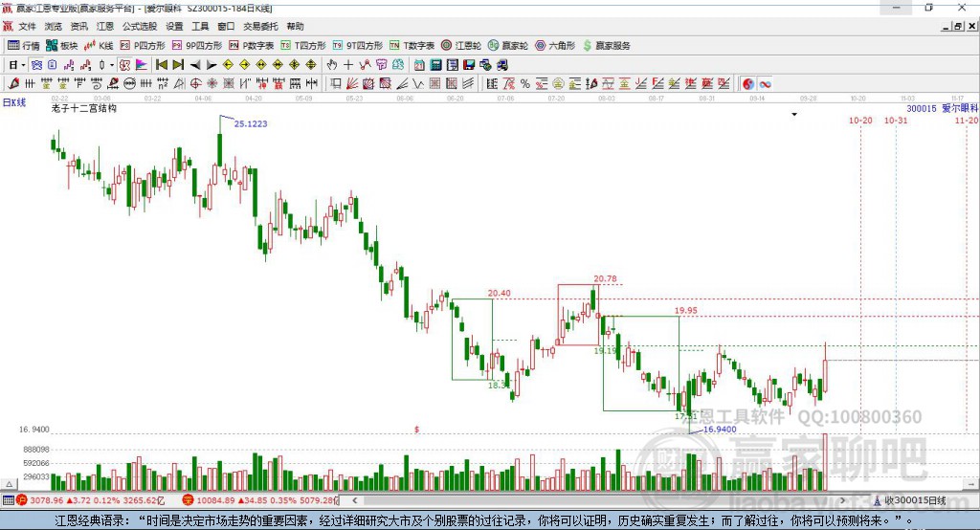Click the calendar icon in toolbar

(419, 65)
